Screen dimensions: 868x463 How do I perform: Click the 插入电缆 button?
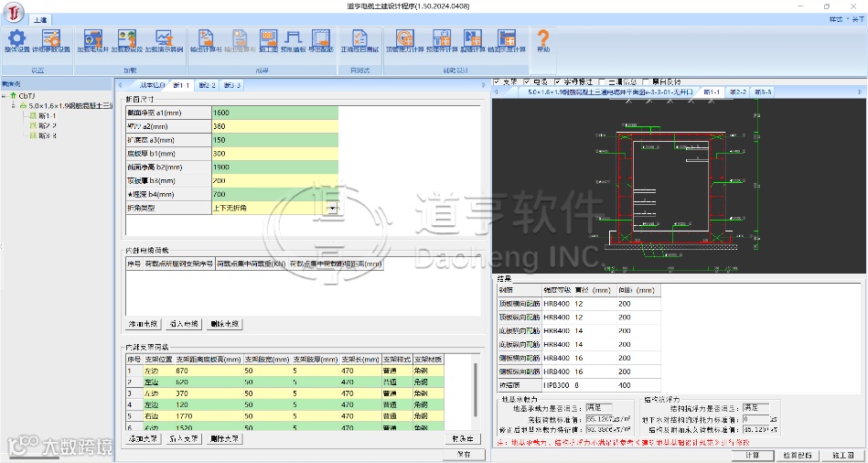coord(185,324)
